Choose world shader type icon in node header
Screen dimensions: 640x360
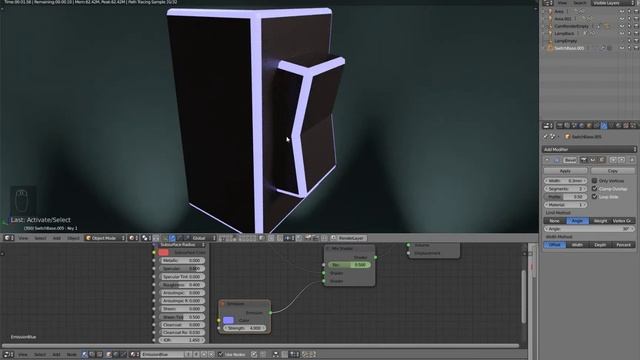point(116,354)
